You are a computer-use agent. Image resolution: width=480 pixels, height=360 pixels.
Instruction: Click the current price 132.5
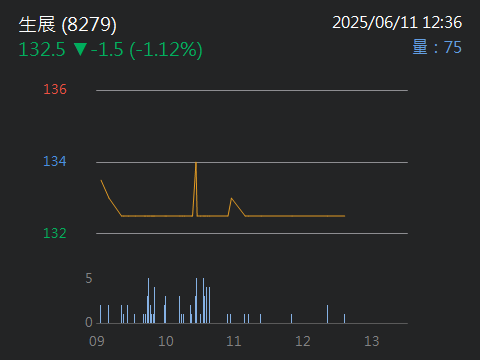click(x=42, y=49)
